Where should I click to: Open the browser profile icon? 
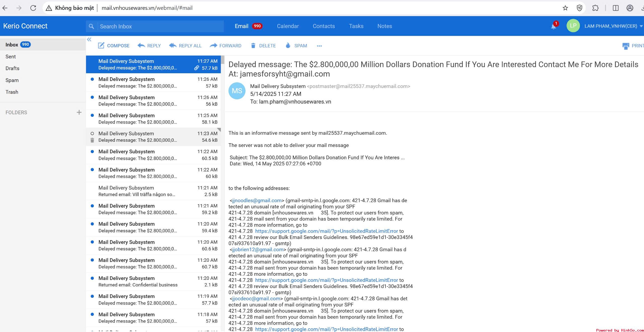[630, 8]
